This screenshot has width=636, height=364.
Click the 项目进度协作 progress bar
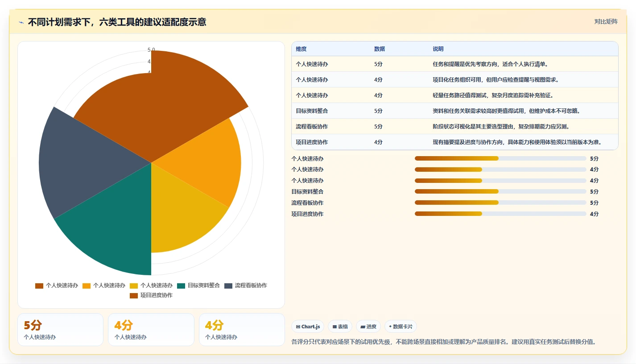(x=500, y=214)
